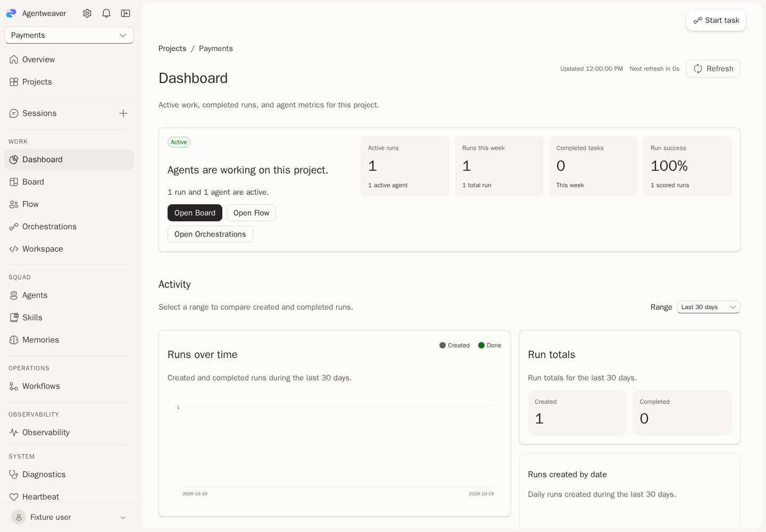The image size is (766, 532).
Task: Click the Flow people icon
Action: coord(14,204)
